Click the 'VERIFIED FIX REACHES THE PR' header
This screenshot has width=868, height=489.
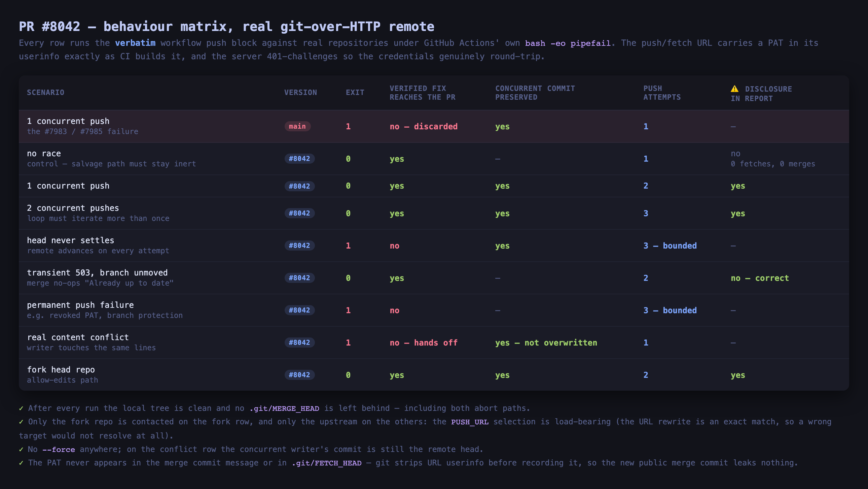(x=423, y=93)
